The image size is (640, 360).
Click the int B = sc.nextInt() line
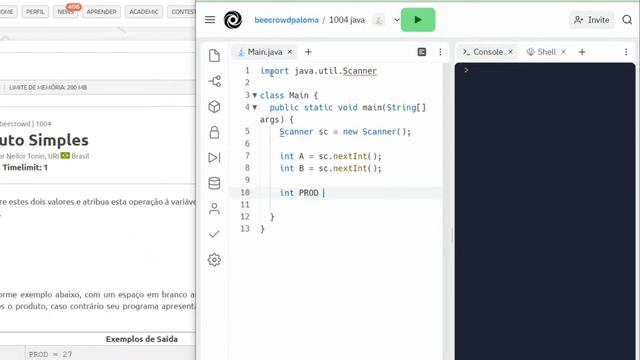[330, 169]
